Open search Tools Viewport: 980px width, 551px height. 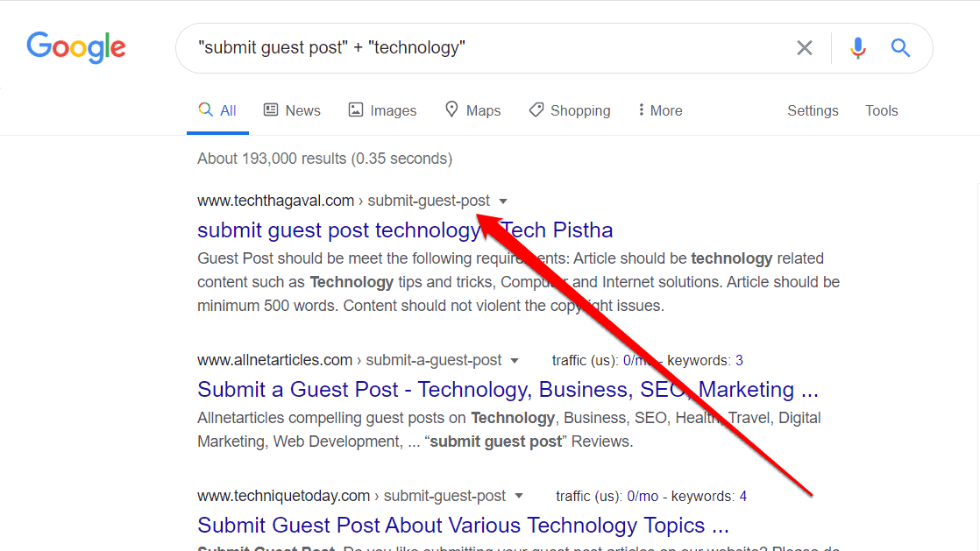tap(881, 110)
